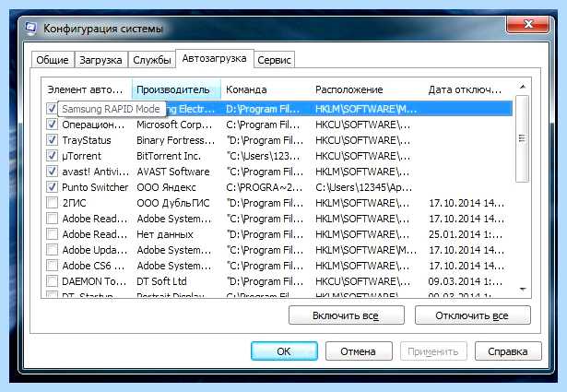Click the C:\Users\12345\Ap... location cell
This screenshot has height=392, width=567.
tap(364, 187)
